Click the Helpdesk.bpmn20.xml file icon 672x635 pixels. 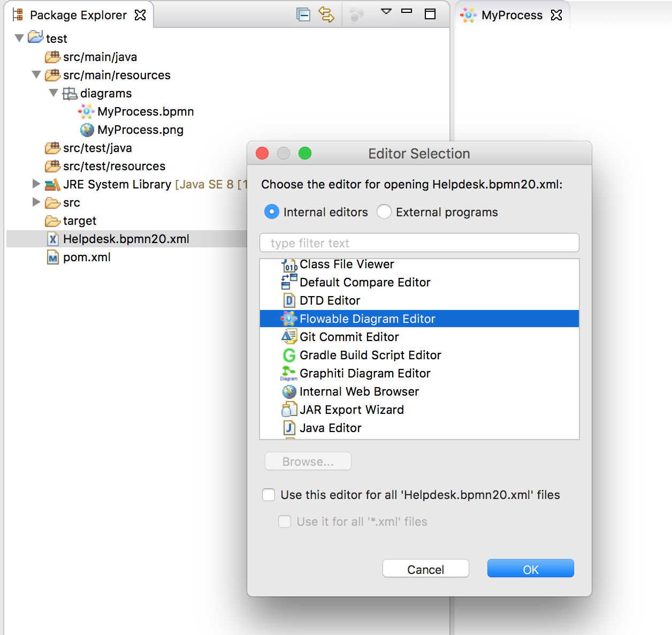tap(53, 239)
